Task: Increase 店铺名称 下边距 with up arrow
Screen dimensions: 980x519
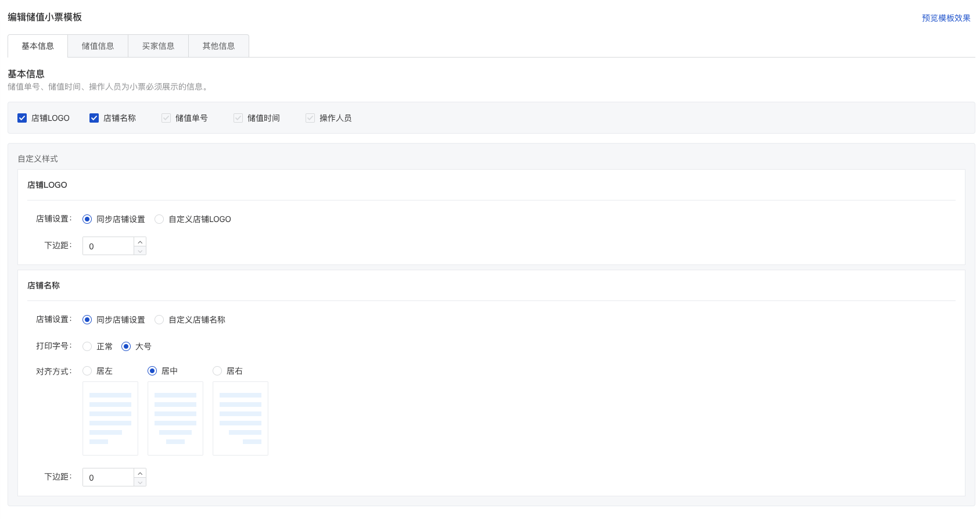Action: [x=140, y=473]
